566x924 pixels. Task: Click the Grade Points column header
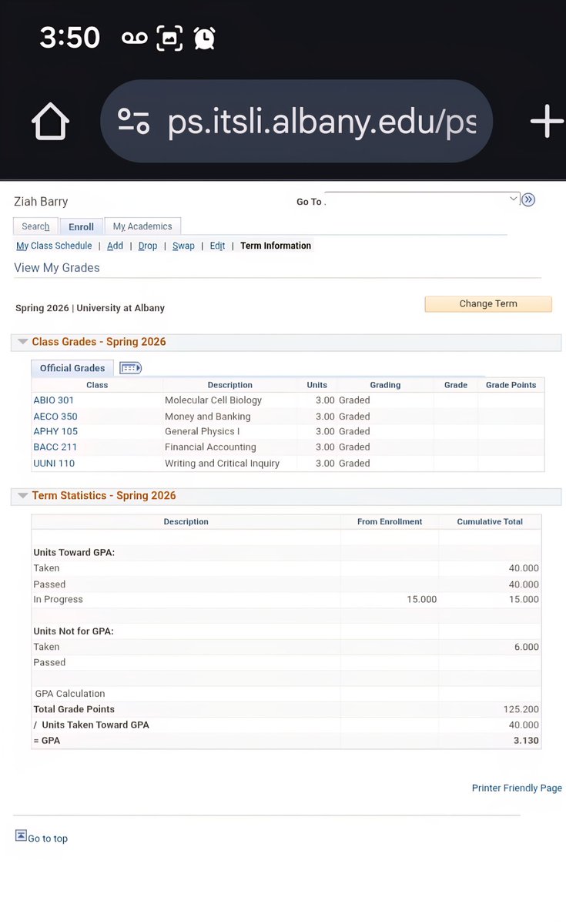point(511,385)
